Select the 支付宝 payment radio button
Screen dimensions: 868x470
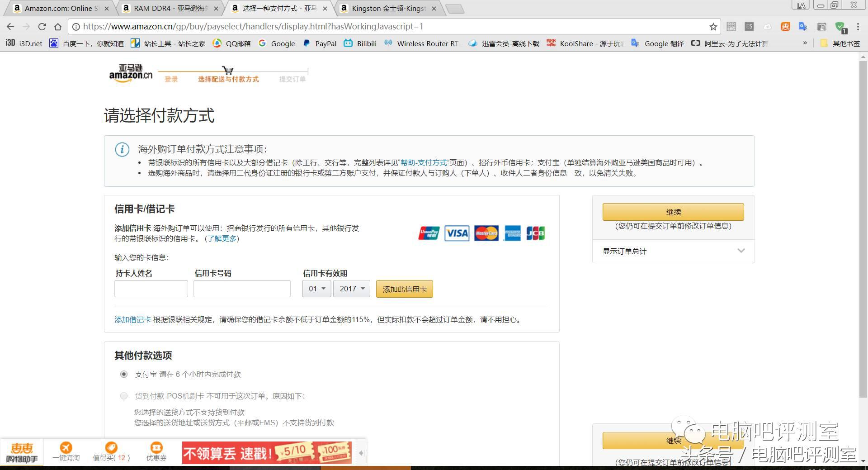tap(123, 375)
